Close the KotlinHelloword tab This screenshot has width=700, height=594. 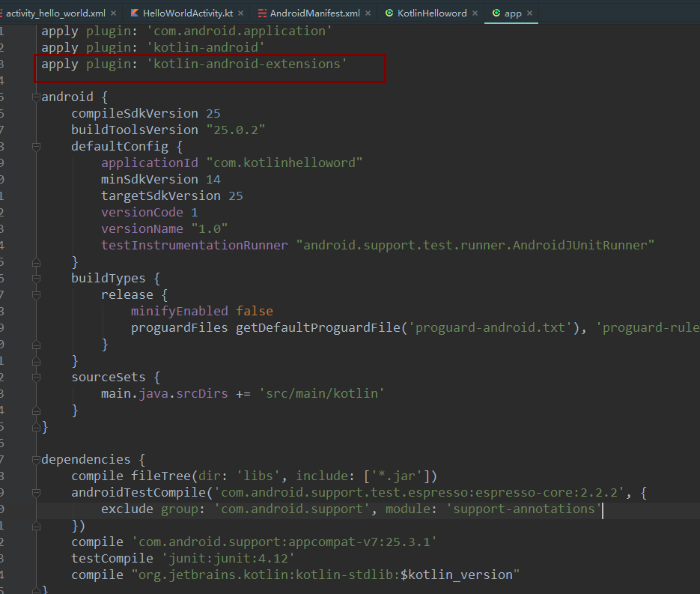coord(475,13)
